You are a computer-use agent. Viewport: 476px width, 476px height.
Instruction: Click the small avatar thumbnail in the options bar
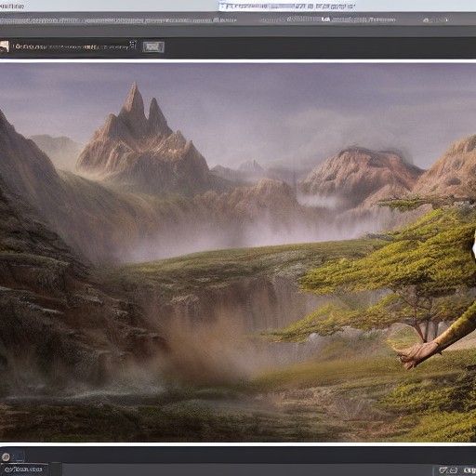pos(5,46)
